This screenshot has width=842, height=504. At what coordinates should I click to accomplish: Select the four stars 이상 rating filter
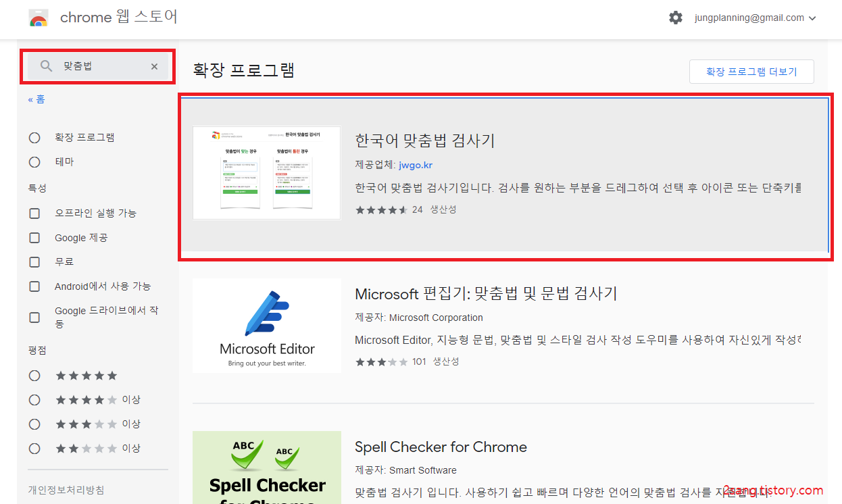[34, 400]
